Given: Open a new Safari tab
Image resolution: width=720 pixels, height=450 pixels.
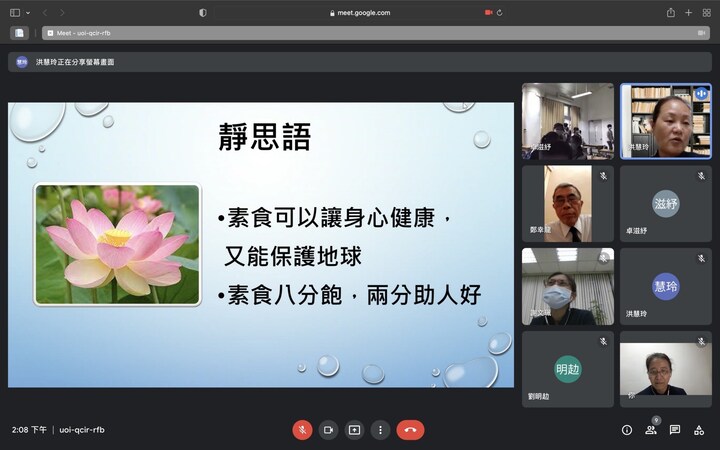Looking at the screenshot, I should pyautogui.click(x=688, y=13).
